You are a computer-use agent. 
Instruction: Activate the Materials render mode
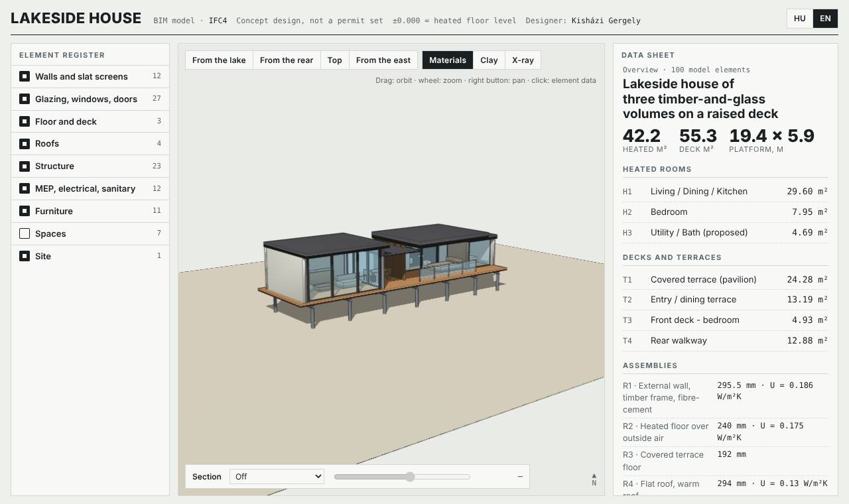448,60
